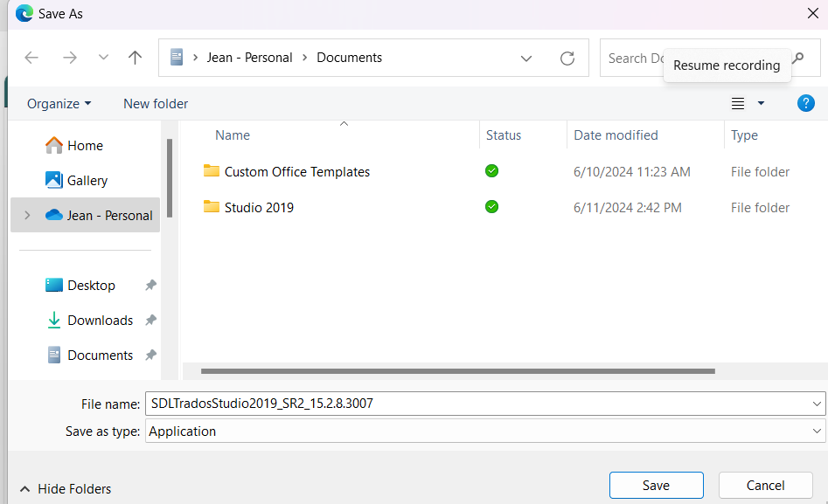Open help with the question mark icon

click(805, 103)
